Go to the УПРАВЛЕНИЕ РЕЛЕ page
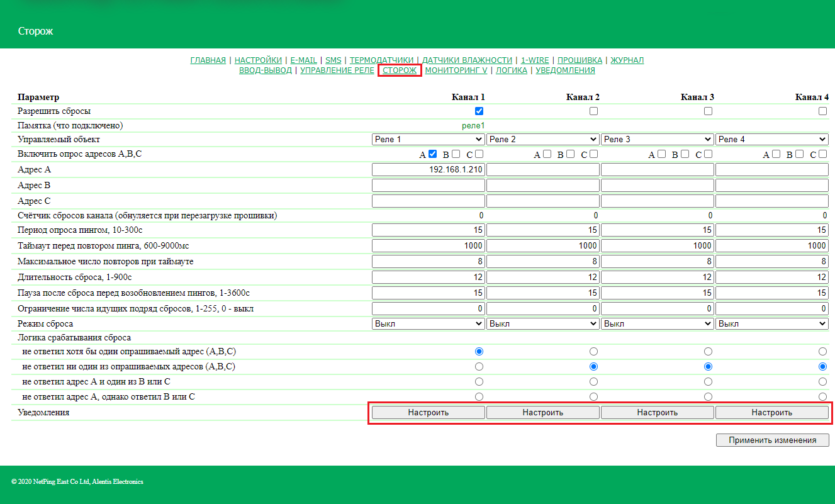 pos(337,70)
